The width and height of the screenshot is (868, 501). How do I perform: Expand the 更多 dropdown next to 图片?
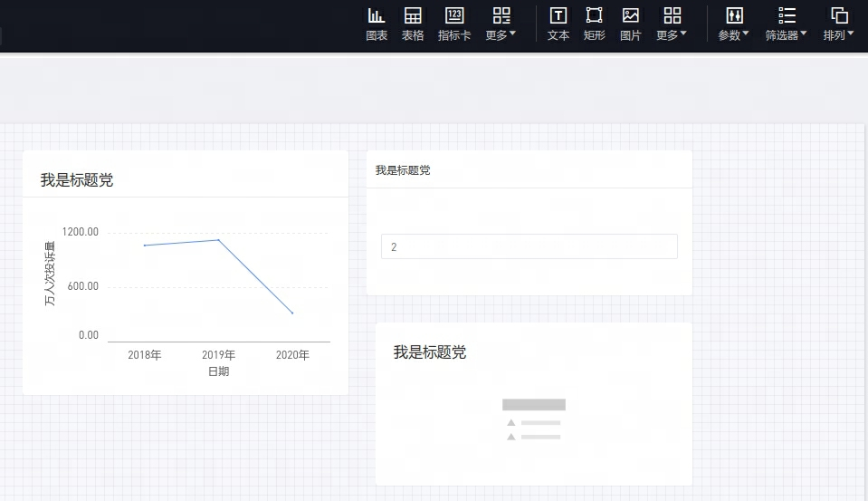point(672,24)
